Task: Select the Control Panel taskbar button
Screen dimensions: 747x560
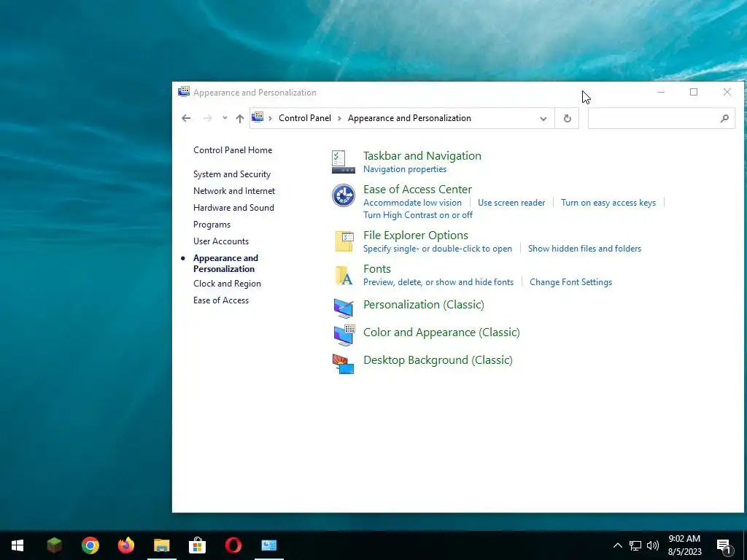Action: coord(269,545)
